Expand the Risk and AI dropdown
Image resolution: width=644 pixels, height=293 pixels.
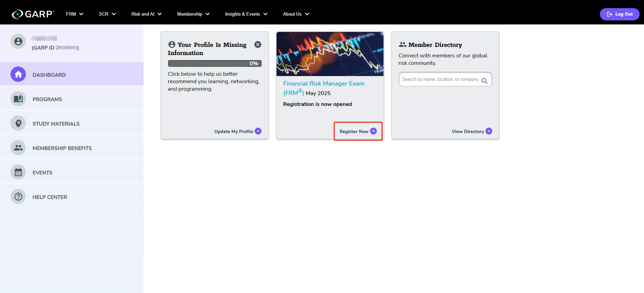pos(147,14)
